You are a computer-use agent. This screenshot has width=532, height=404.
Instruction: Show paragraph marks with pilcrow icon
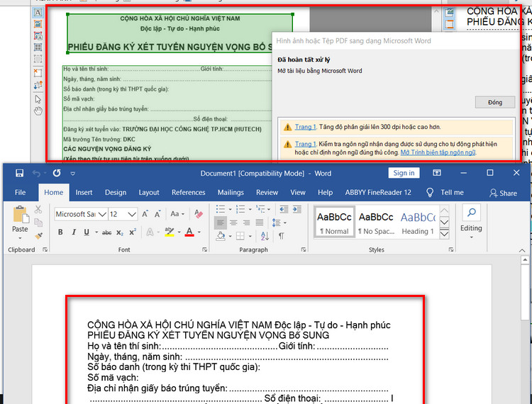pyautogui.click(x=282, y=236)
